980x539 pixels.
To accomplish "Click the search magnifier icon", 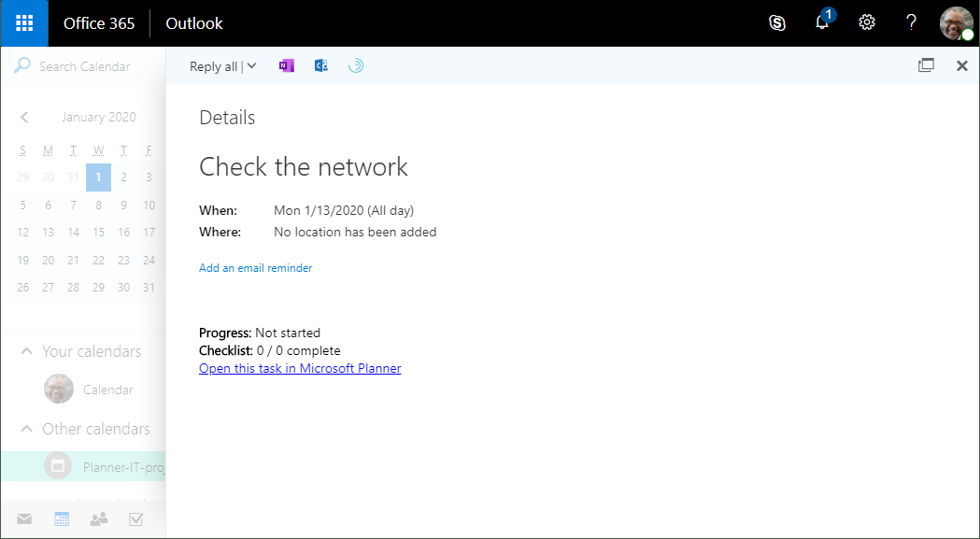I will click(x=21, y=65).
